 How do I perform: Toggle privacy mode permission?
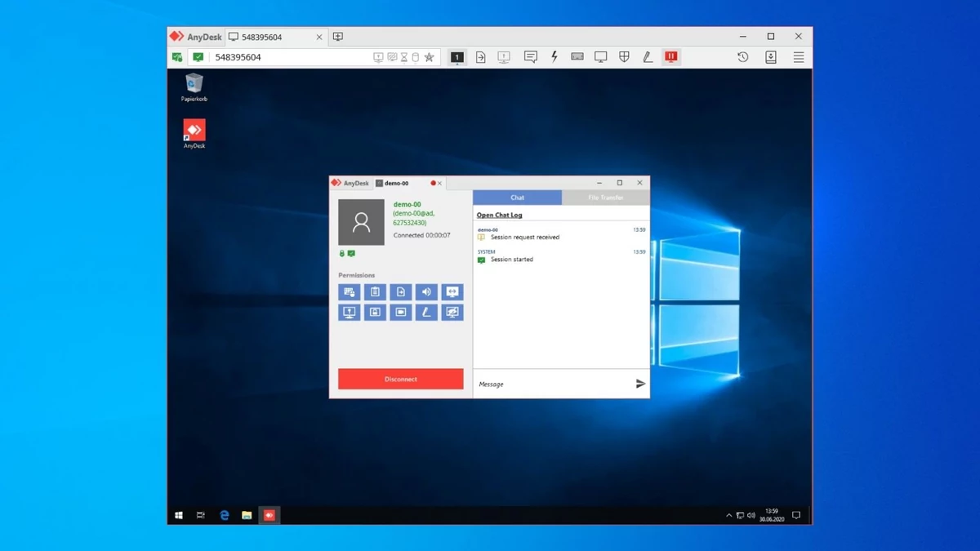tap(452, 312)
